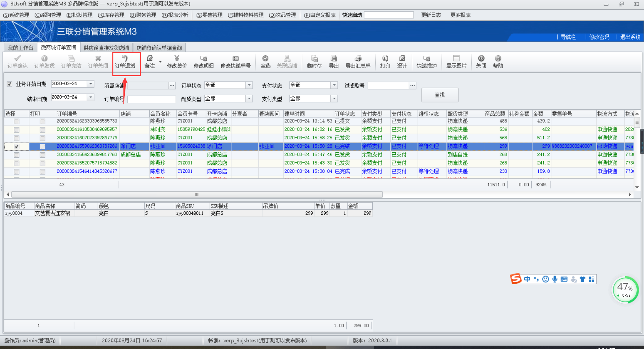Open the (S)系统管理 menu
This screenshot has height=349, width=644.
[x=16, y=15]
